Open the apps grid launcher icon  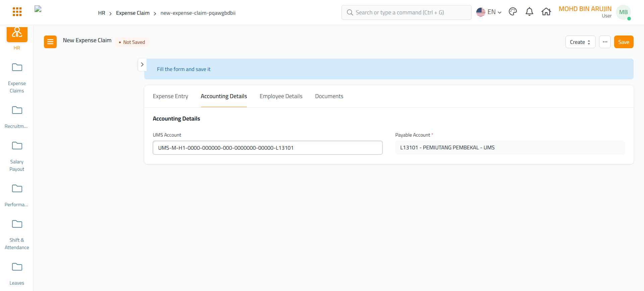coord(17,12)
